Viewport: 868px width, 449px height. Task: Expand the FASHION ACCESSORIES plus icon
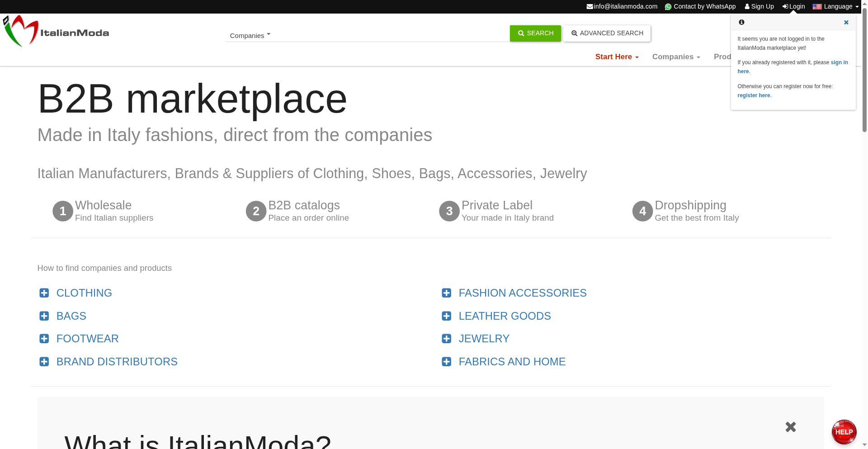447,293
